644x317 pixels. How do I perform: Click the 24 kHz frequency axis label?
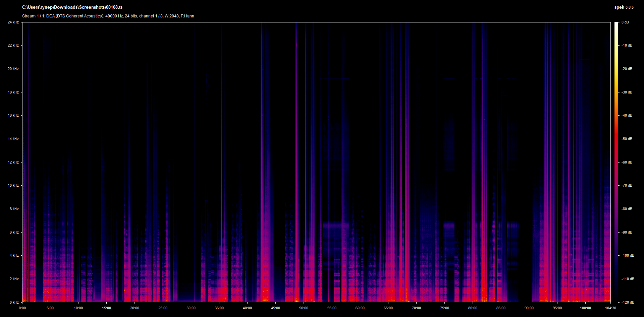click(x=13, y=22)
